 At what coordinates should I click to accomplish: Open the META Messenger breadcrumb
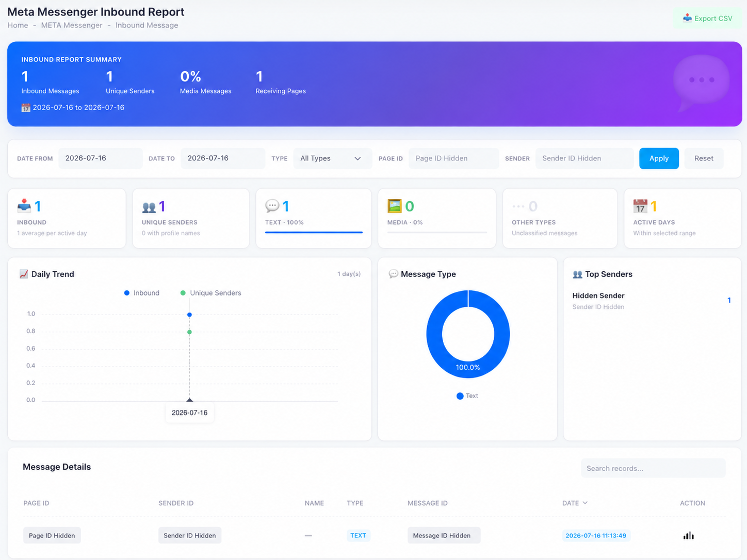point(72,25)
